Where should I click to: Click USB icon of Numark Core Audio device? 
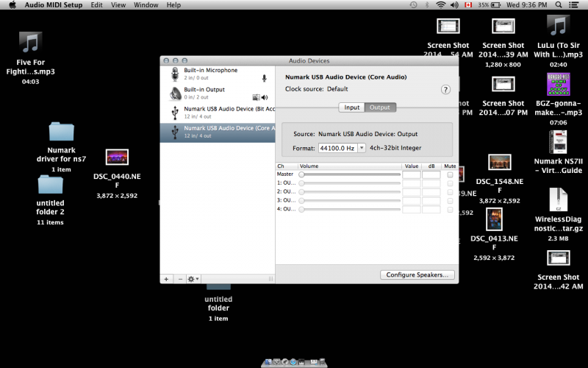tap(175, 132)
